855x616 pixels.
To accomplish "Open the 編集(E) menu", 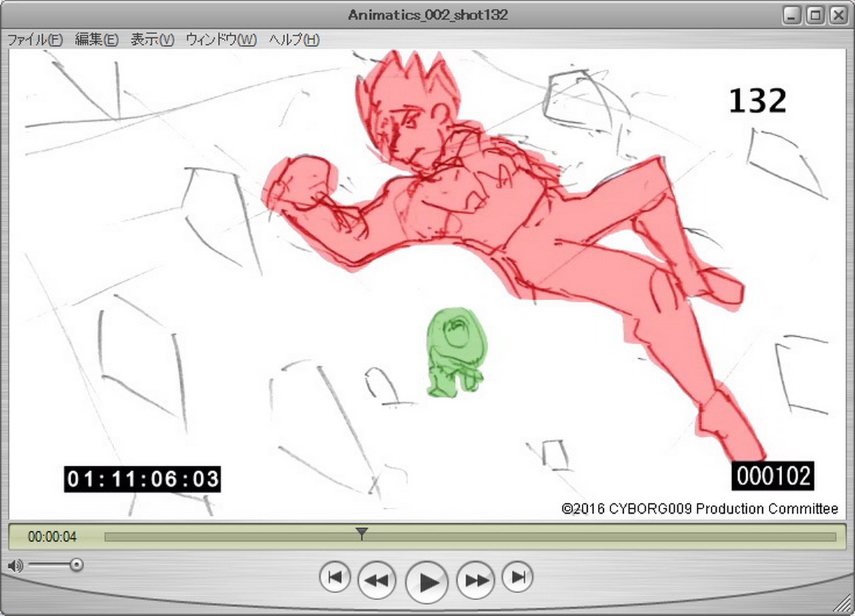I will tap(96, 39).
